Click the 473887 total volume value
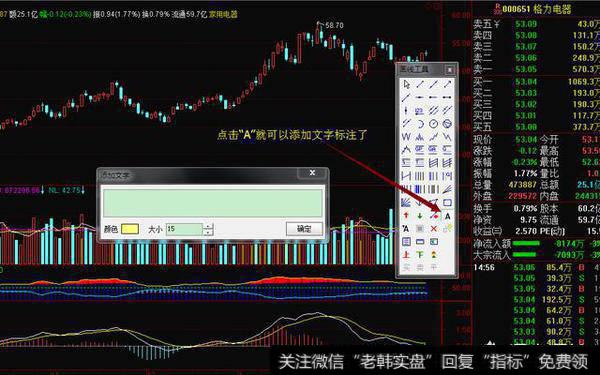Image resolution: width=600 pixels, height=375 pixels. pyautogui.click(x=523, y=185)
